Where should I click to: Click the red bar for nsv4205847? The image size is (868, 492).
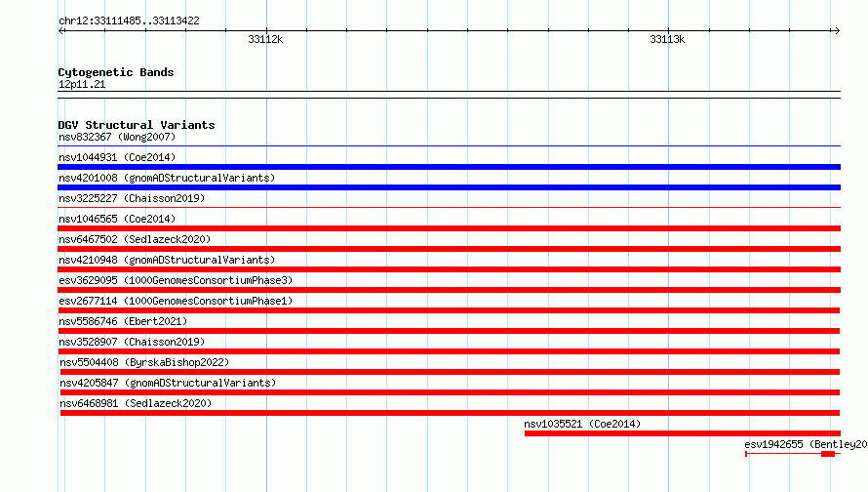pyautogui.click(x=450, y=392)
